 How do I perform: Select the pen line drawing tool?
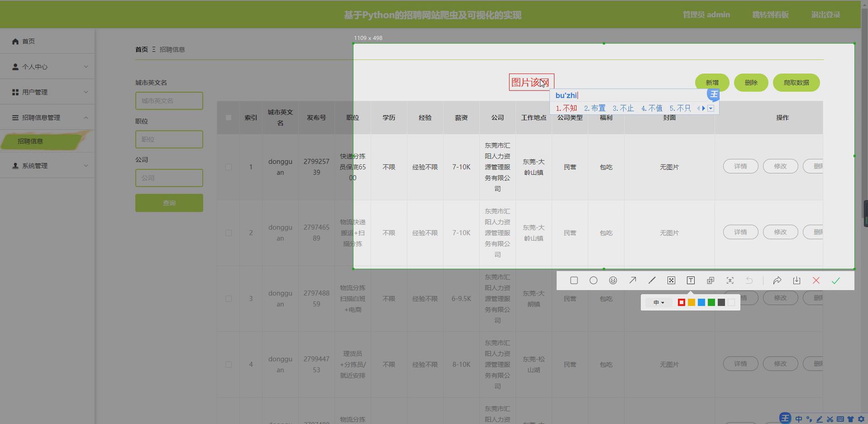tap(652, 280)
